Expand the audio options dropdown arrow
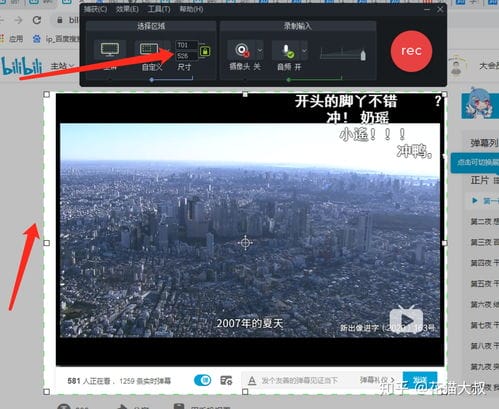This screenshot has width=499, height=409. tap(305, 50)
